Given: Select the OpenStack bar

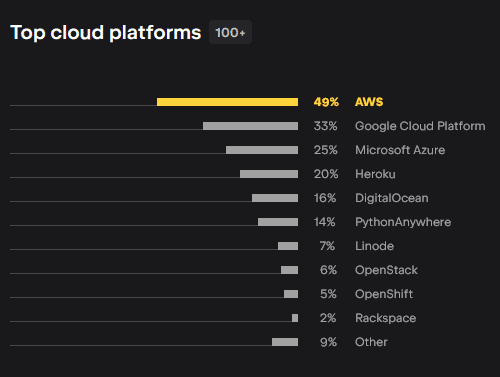Looking at the screenshot, I should pos(289,270).
